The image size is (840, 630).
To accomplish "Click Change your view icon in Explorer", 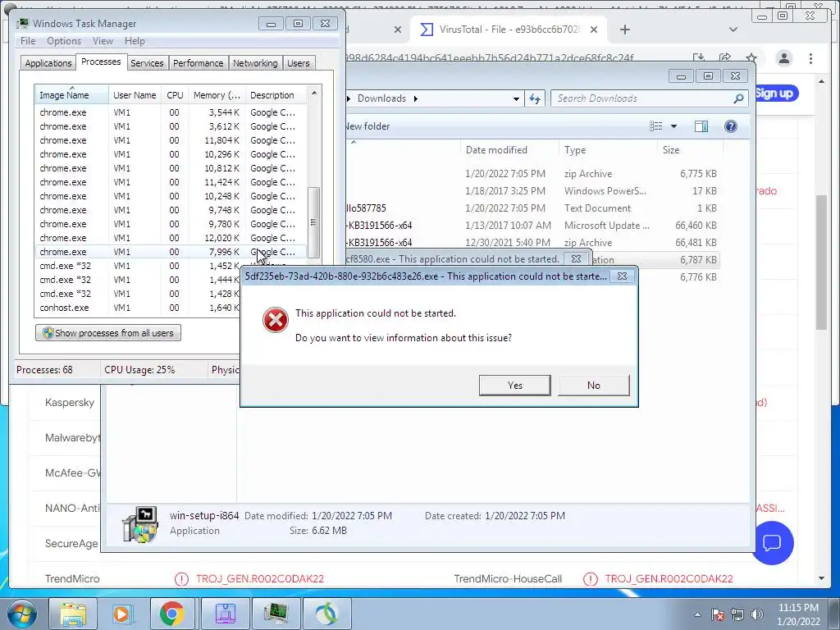I will [x=656, y=126].
